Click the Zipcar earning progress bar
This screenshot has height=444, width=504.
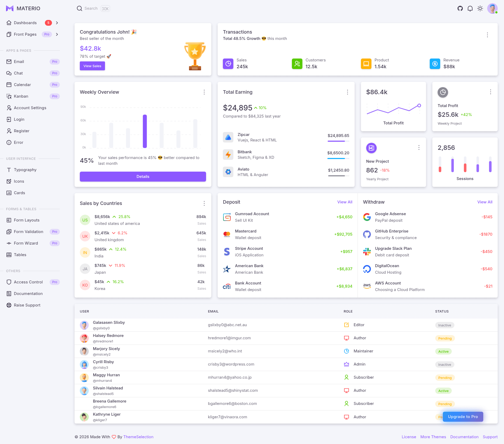[x=338, y=141]
